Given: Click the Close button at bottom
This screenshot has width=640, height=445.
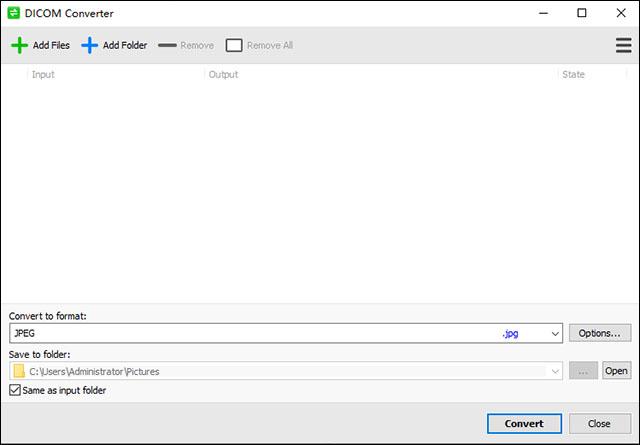Looking at the screenshot, I should pos(600,424).
